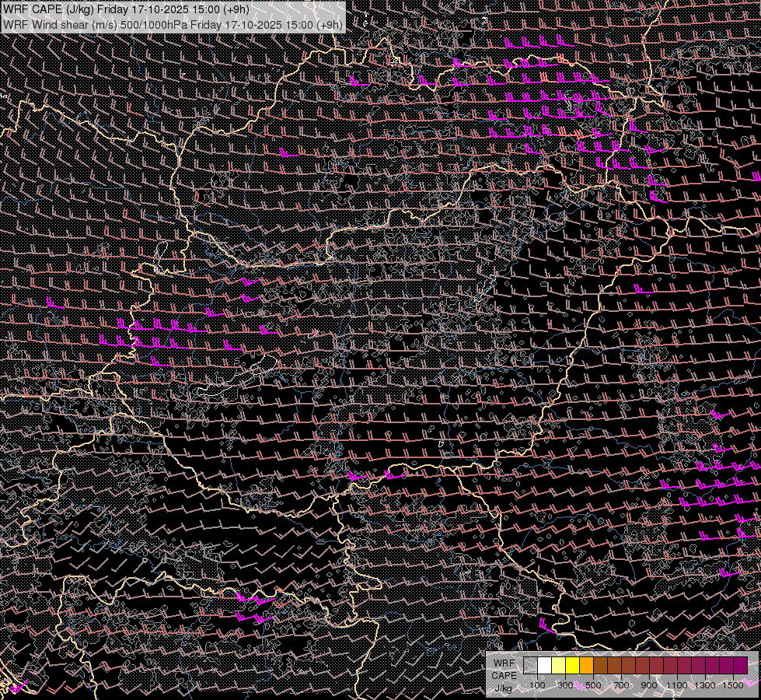Click the 1300 tick label in legend
Viewport: 761px width, 700px height.
[705, 685]
